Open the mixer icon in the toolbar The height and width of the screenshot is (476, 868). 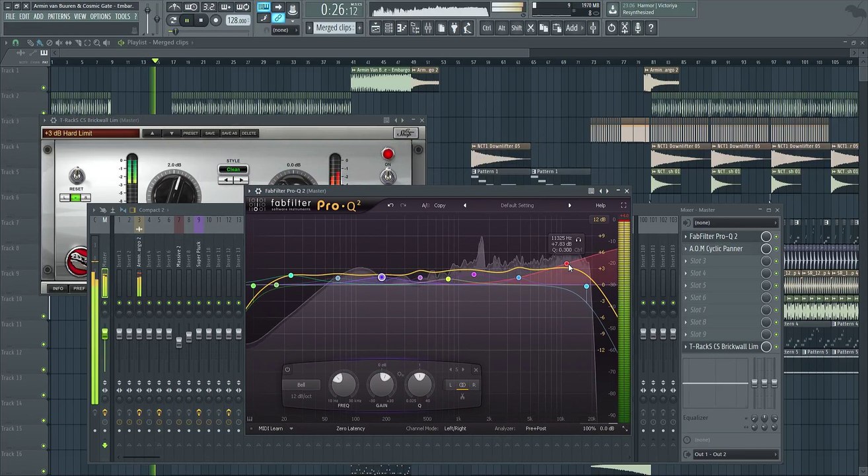point(428,28)
